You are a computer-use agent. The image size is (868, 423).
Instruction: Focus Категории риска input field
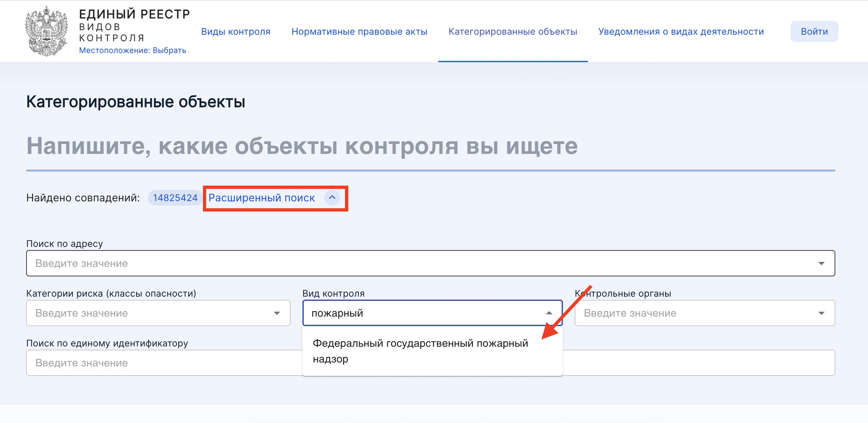(x=158, y=313)
